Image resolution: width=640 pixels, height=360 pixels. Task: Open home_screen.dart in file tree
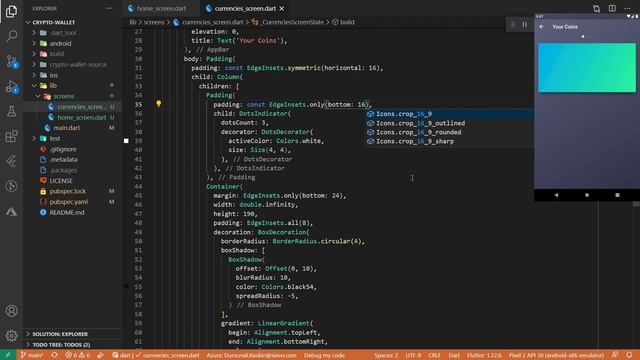[x=81, y=117]
